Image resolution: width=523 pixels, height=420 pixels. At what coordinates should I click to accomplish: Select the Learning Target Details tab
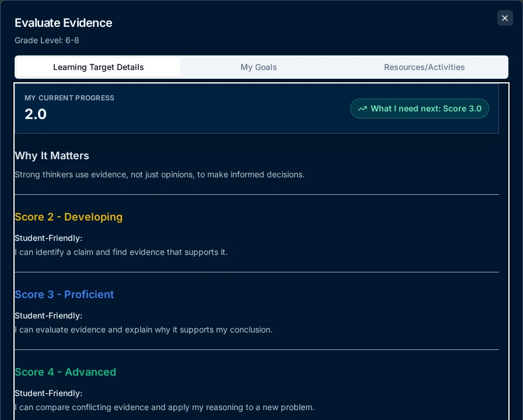click(x=98, y=67)
